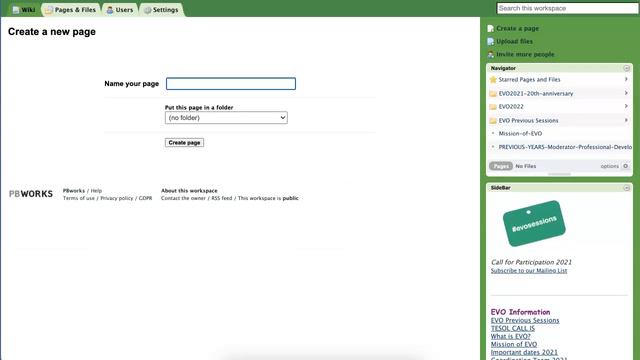
Task: Open the Users tab
Action: [120, 10]
